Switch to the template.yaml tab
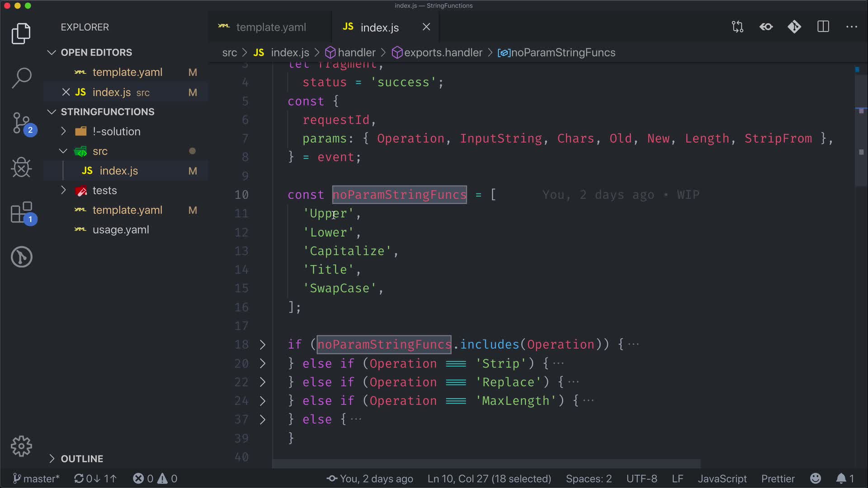This screenshot has width=868, height=488. [270, 27]
